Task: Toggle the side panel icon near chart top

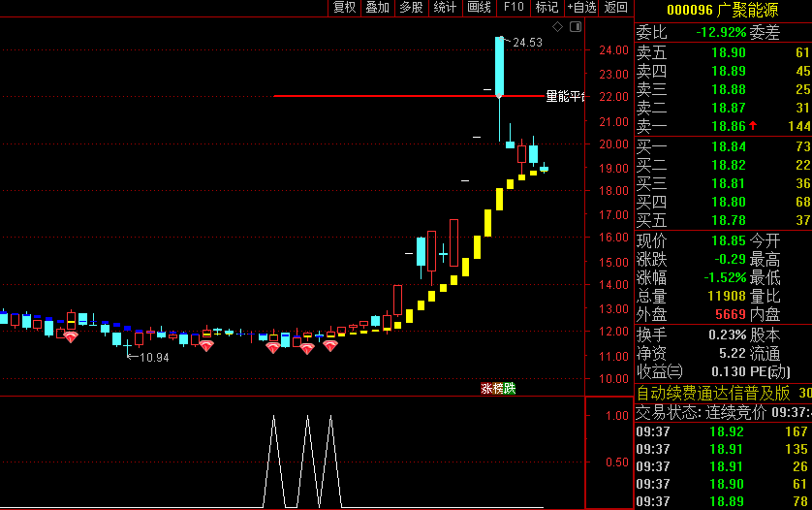Action: point(576,27)
